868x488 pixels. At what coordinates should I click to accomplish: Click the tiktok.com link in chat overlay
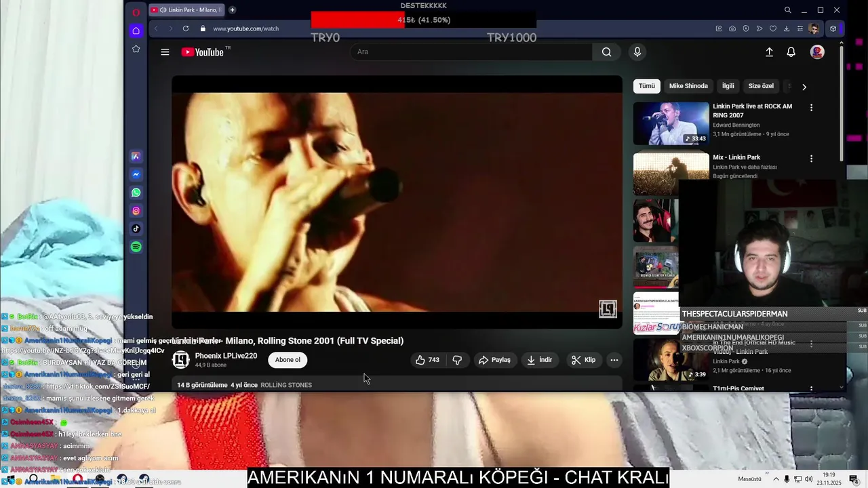(98, 386)
